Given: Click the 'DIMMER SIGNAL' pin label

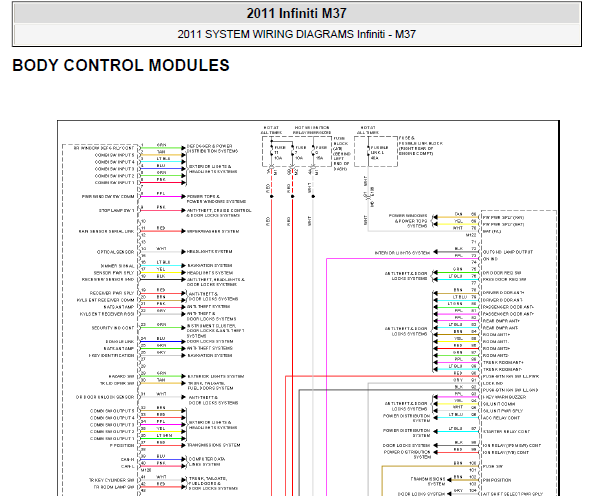Looking at the screenshot, I should pos(117,266).
